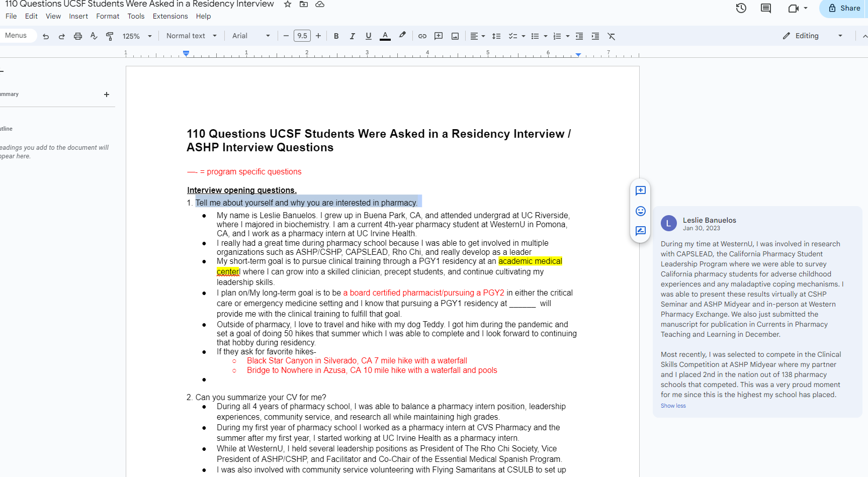Toggle italic formatting

[353, 36]
